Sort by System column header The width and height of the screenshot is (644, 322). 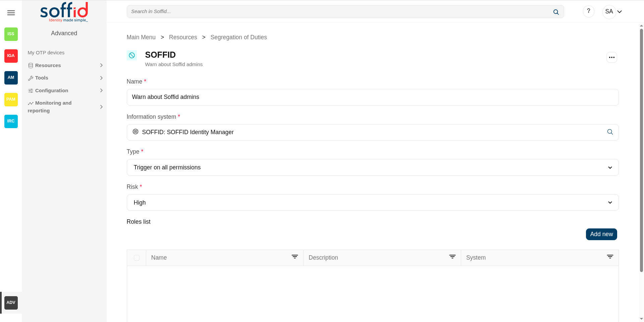point(476,258)
